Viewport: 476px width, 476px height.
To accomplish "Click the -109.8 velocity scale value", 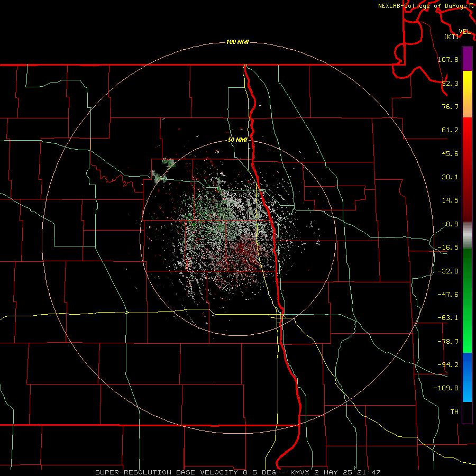I will [446, 388].
